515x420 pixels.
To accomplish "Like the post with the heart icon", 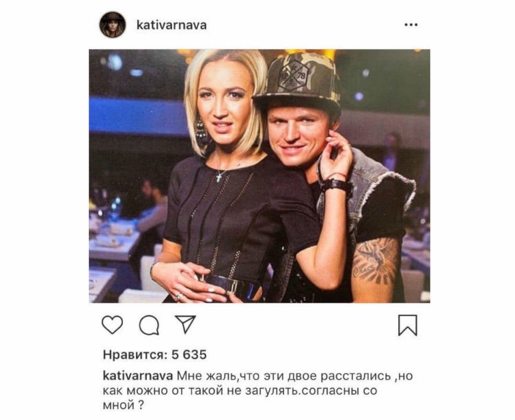I will tap(112, 325).
